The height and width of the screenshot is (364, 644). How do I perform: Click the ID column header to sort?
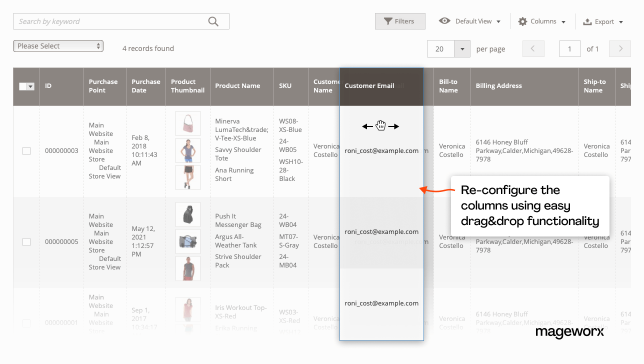point(47,85)
